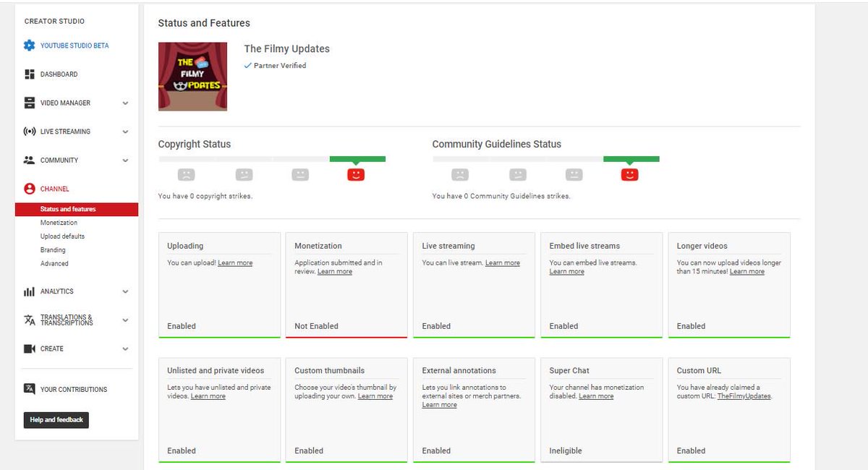This screenshot has width=868, height=470.
Task: Click 'Ineligible' status in Super Chat card
Action: pyautogui.click(x=566, y=450)
